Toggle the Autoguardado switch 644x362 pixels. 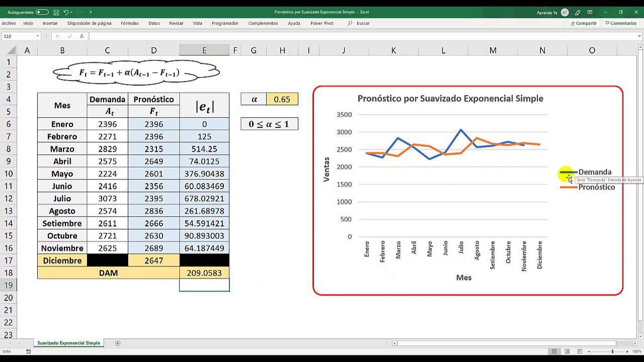pos(42,12)
